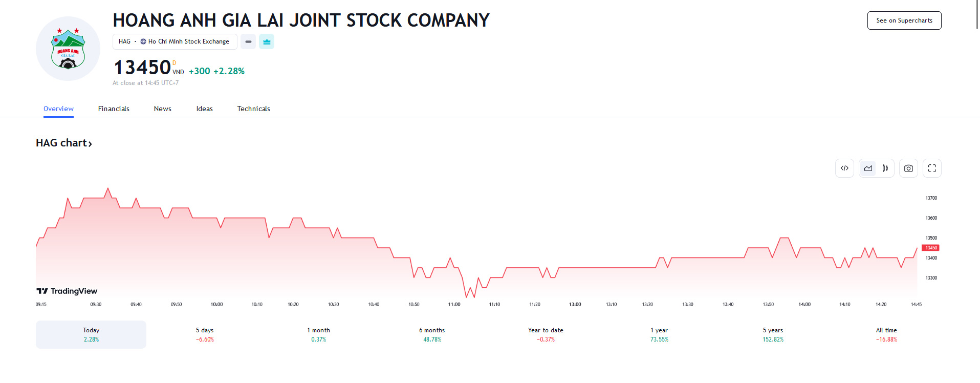Switch to candlestick chart style
This screenshot has height=383, width=980.
coord(885,168)
